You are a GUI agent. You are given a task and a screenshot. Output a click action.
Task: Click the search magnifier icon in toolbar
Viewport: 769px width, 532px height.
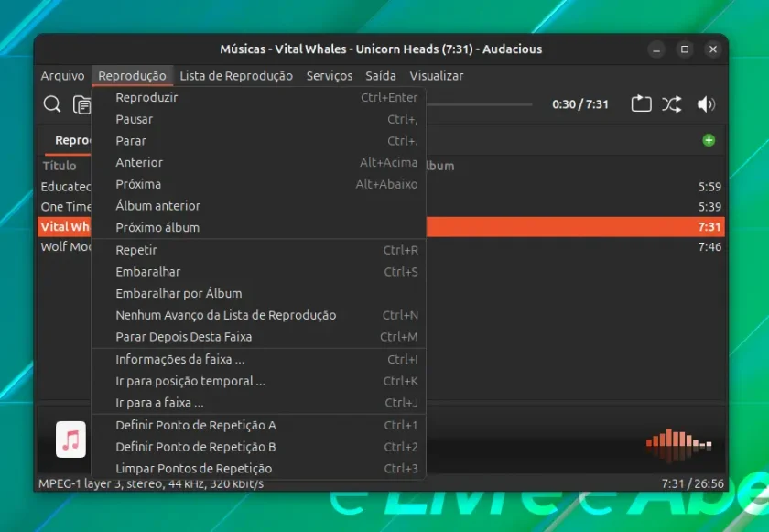coord(52,104)
